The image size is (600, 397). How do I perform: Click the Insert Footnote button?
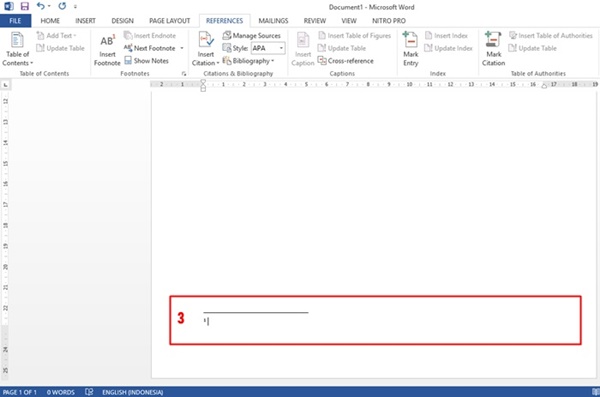click(107, 50)
